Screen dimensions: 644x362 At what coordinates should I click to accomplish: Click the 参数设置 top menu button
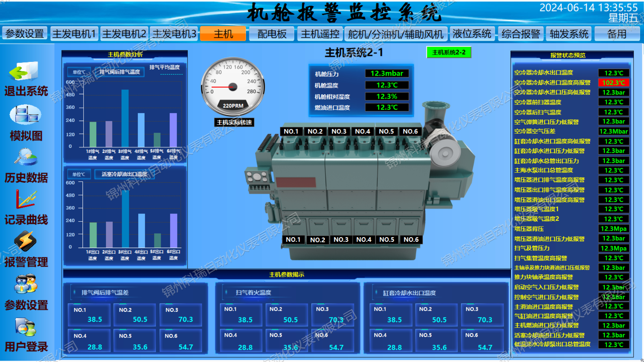point(25,34)
